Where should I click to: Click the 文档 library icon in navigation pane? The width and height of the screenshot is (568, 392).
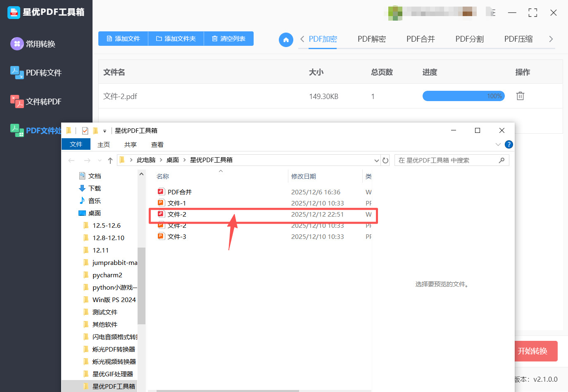pyautogui.click(x=82, y=176)
